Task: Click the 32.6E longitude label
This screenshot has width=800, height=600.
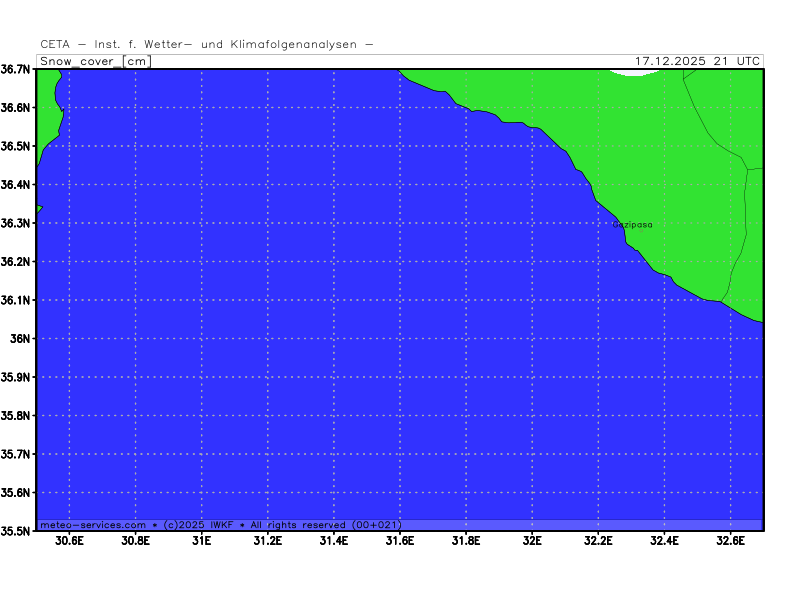Action: [730, 541]
